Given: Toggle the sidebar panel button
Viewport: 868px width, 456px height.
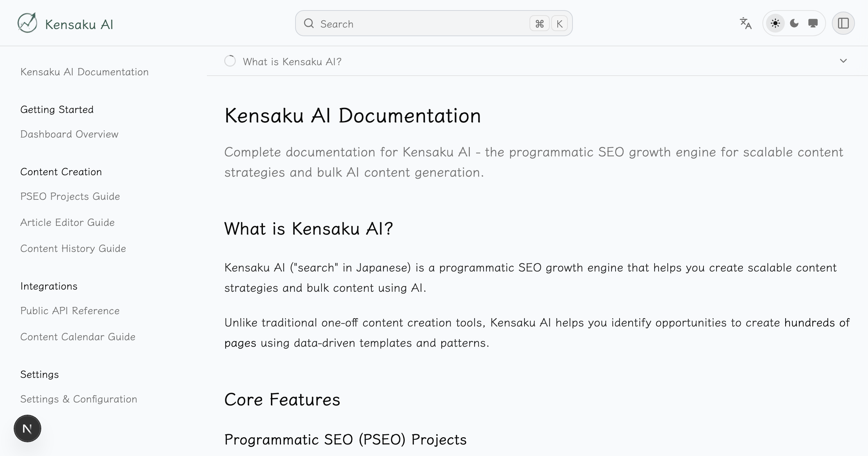Looking at the screenshot, I should point(843,23).
